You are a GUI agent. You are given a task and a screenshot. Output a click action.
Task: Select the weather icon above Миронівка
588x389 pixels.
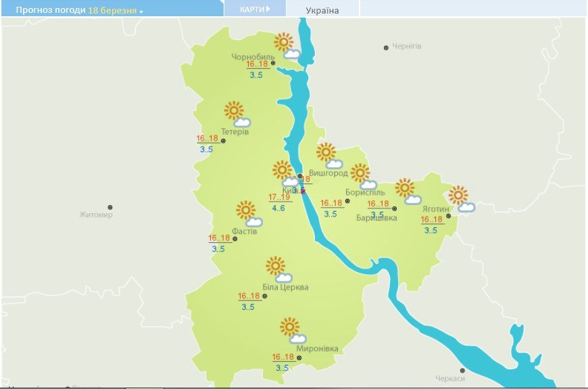[x=293, y=330]
